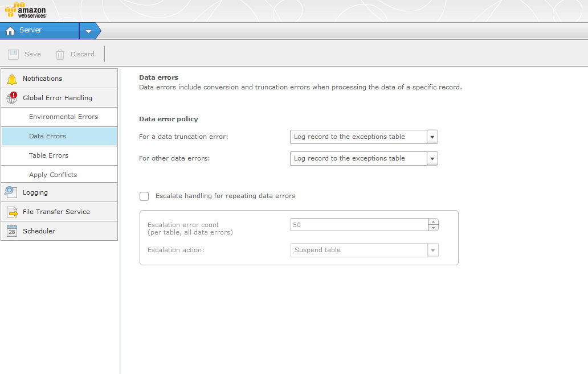The height and width of the screenshot is (374, 588).
Task: Go to Apply Conflicts settings
Action: [x=53, y=175]
